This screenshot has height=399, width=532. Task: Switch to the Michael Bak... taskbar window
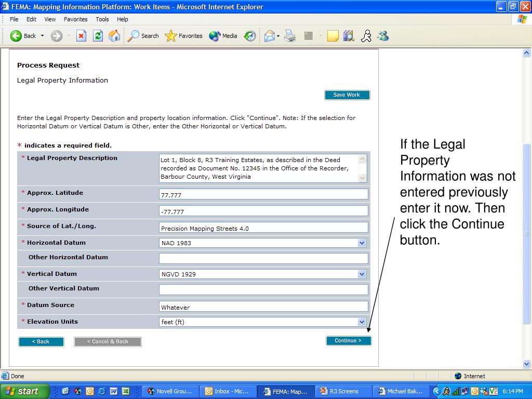click(401, 391)
